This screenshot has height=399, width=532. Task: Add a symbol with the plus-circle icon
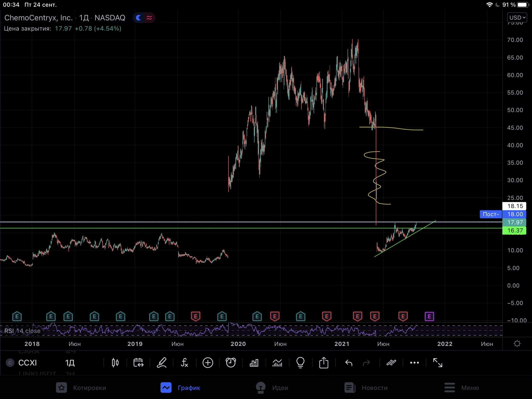click(x=208, y=363)
